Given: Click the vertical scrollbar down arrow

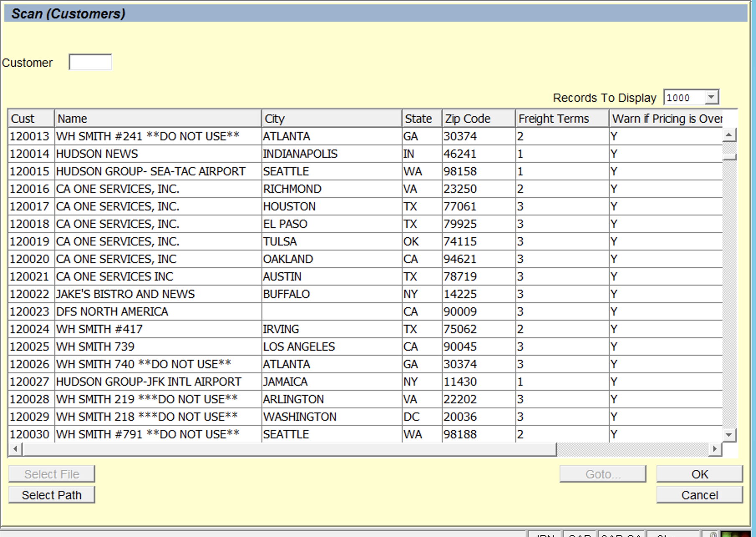Looking at the screenshot, I should coord(729,435).
